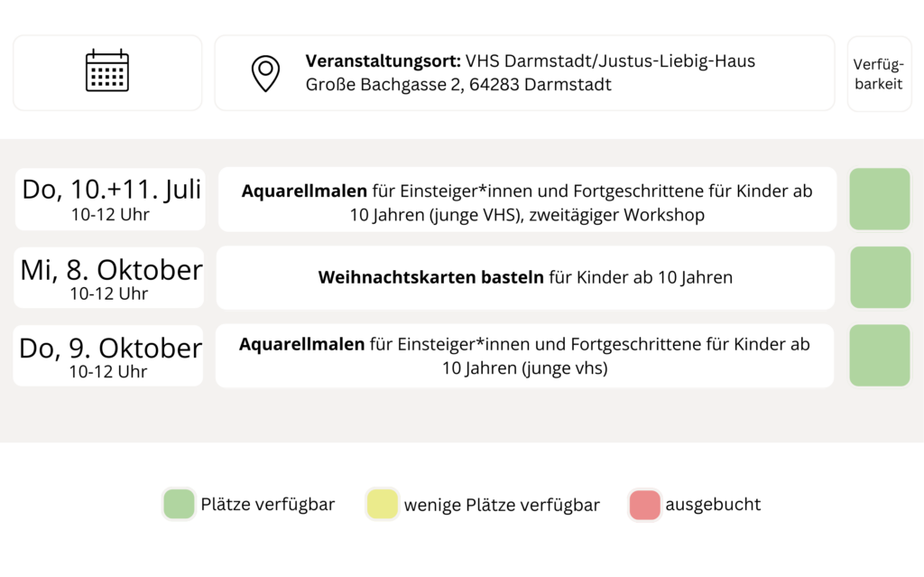Viewport: 924px width, 577px height.
Task: Click green legend swatch Plätze verfügbar
Action: click(180, 504)
